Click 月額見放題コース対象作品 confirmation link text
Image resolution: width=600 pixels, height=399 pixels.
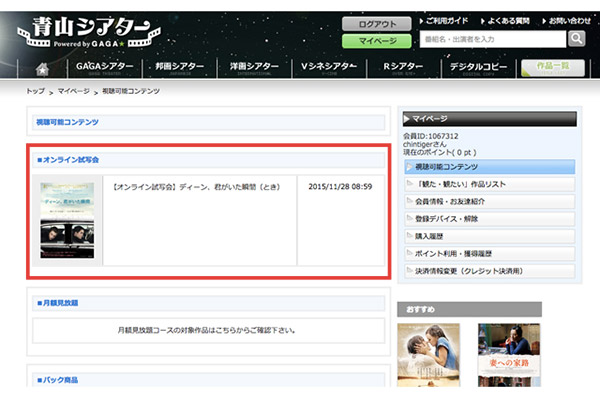[x=207, y=330]
